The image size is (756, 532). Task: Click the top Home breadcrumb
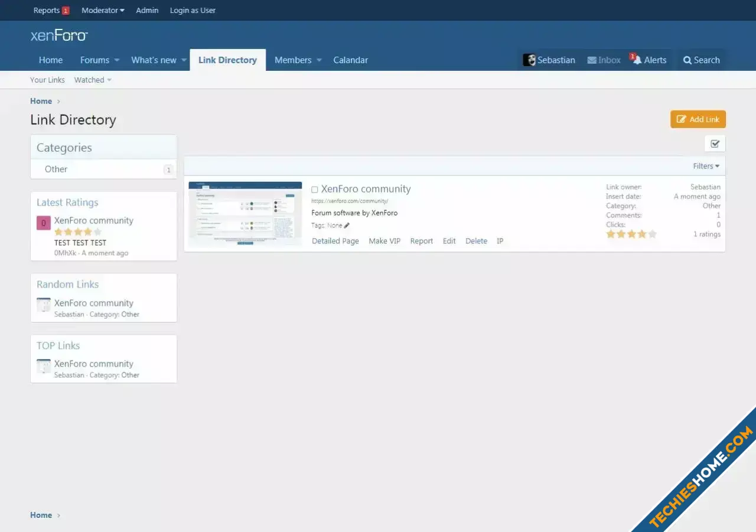coord(41,101)
